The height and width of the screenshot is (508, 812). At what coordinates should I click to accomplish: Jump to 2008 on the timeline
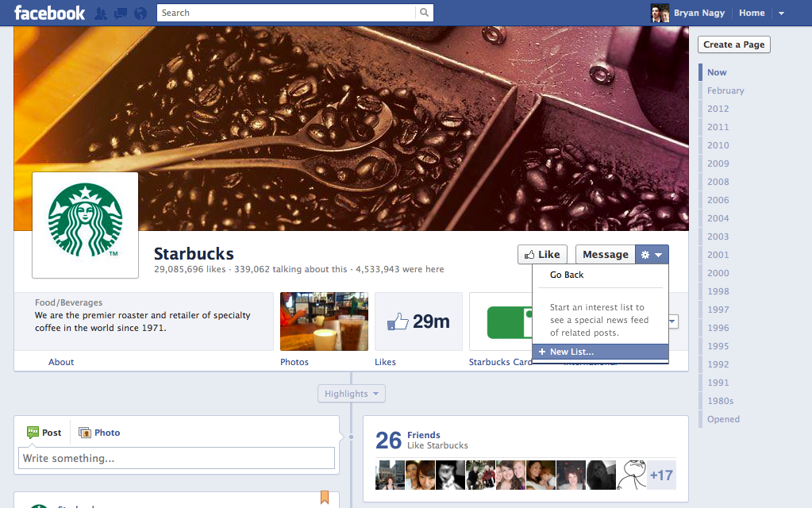(718, 182)
